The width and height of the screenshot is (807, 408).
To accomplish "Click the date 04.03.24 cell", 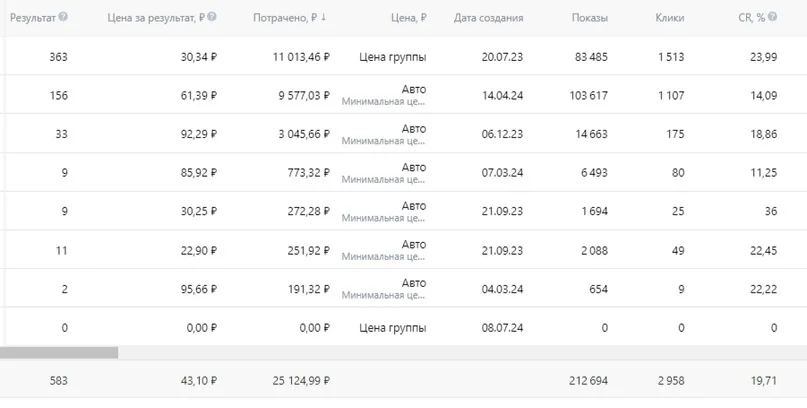I will point(502,289).
